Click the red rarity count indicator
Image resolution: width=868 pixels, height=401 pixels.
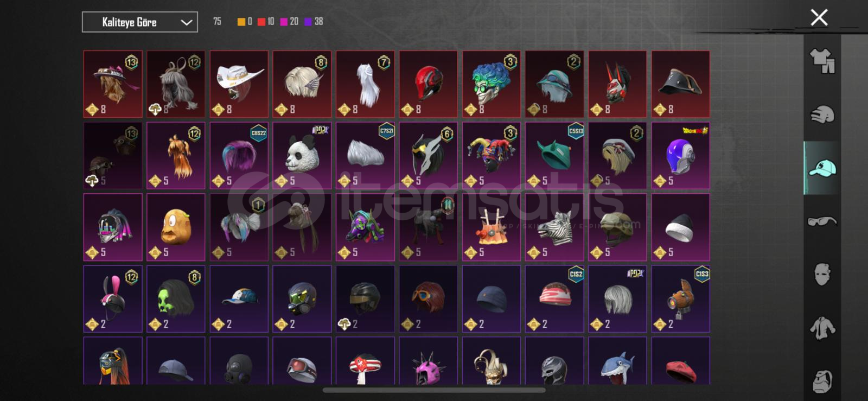tap(266, 22)
